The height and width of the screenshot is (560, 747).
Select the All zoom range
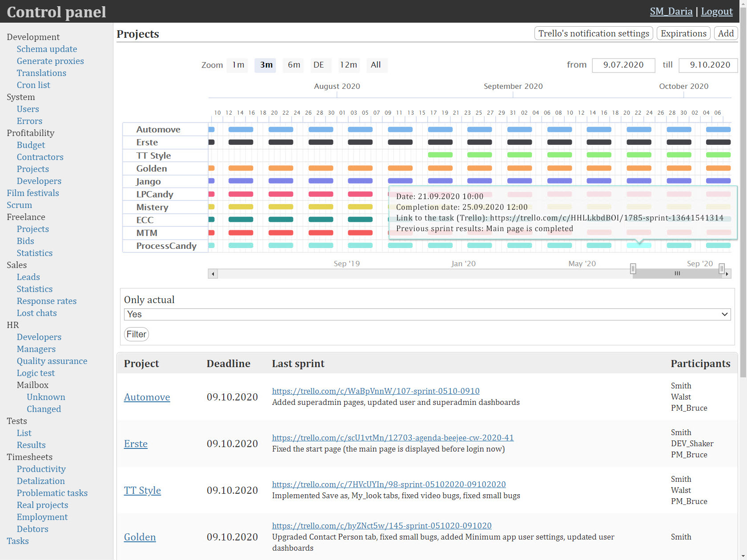click(376, 65)
